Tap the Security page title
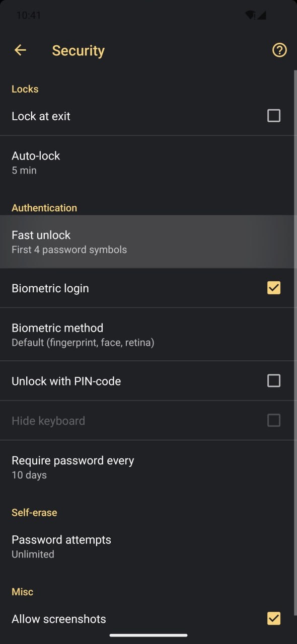 [x=79, y=50]
